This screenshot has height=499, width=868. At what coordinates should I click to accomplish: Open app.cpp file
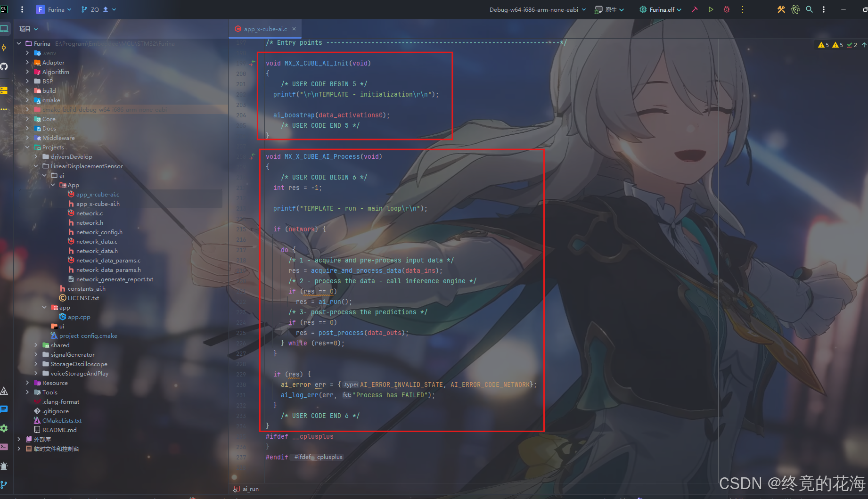tap(79, 317)
